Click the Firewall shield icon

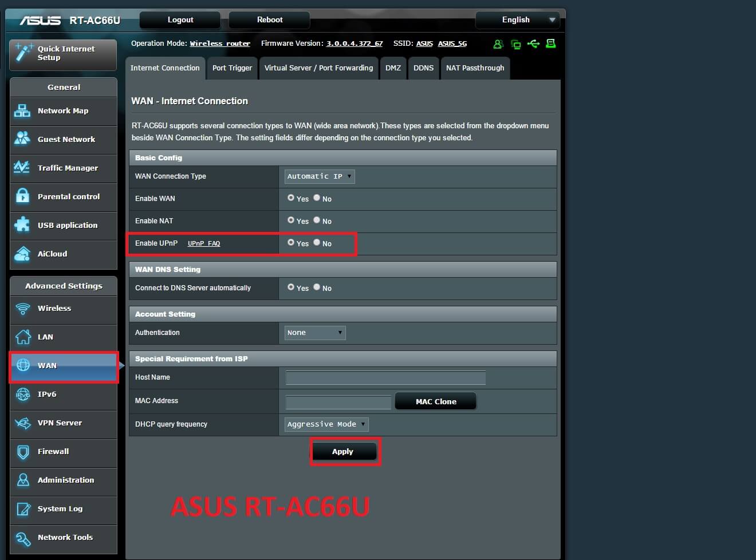pyautogui.click(x=23, y=452)
